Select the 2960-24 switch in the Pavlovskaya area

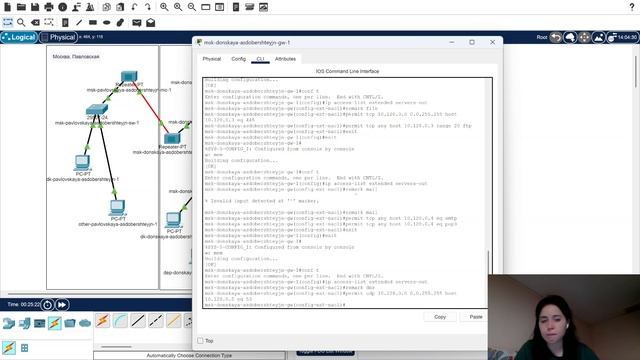[97, 109]
